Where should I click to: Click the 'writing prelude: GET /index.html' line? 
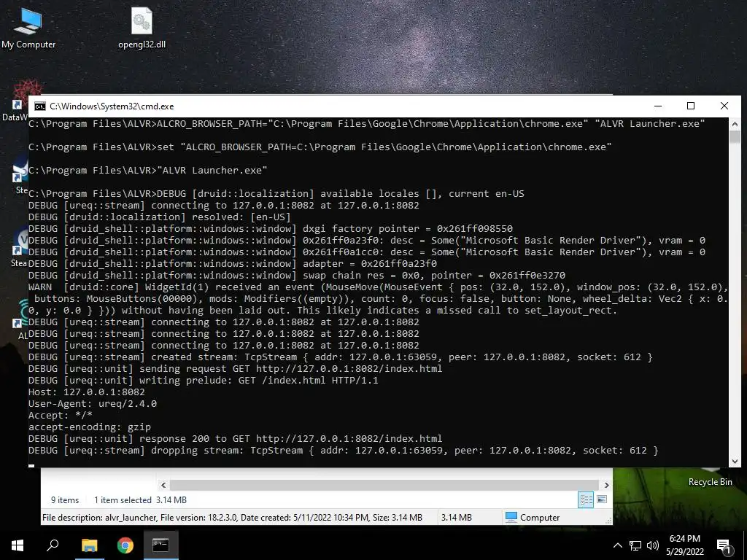204,381
